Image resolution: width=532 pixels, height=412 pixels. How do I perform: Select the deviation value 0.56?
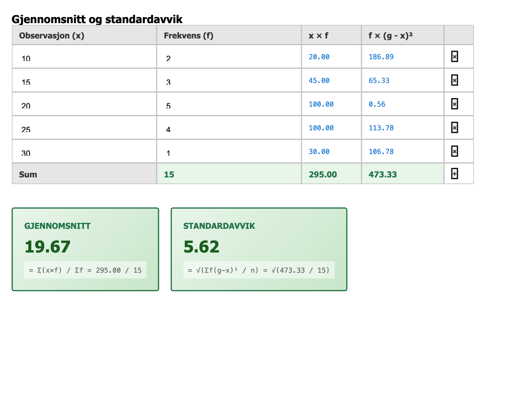coord(377,104)
